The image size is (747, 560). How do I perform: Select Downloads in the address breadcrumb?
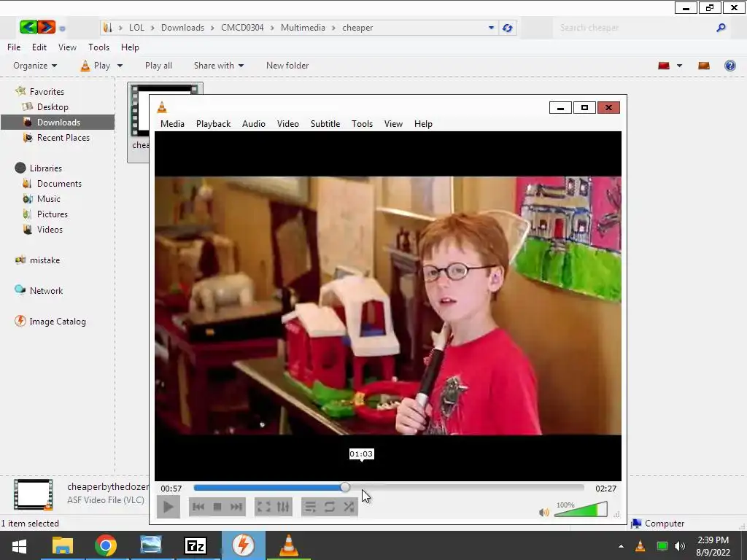(182, 28)
